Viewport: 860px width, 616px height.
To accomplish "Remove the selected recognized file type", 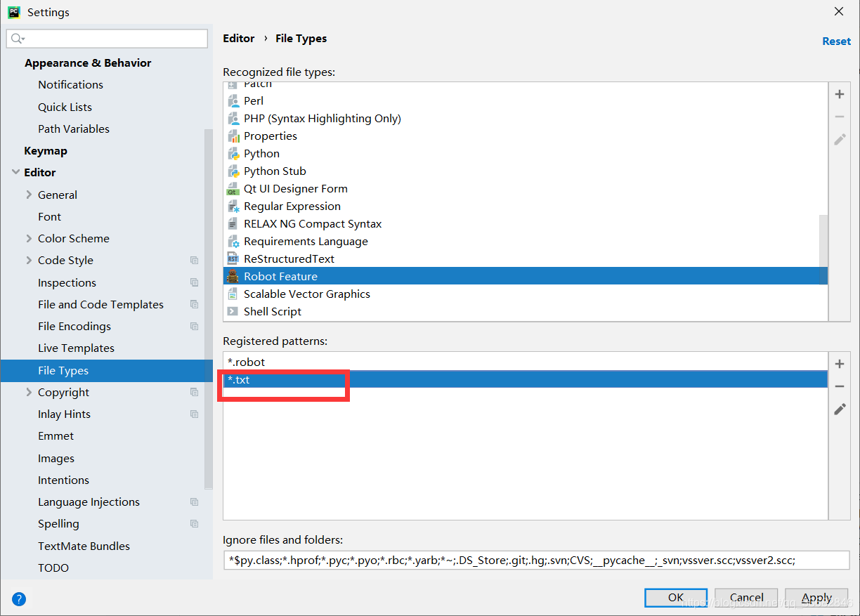I will pyautogui.click(x=840, y=117).
